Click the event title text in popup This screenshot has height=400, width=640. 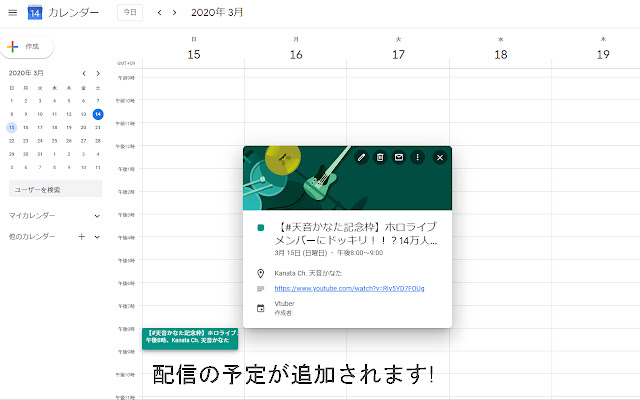pyautogui.click(x=356, y=233)
